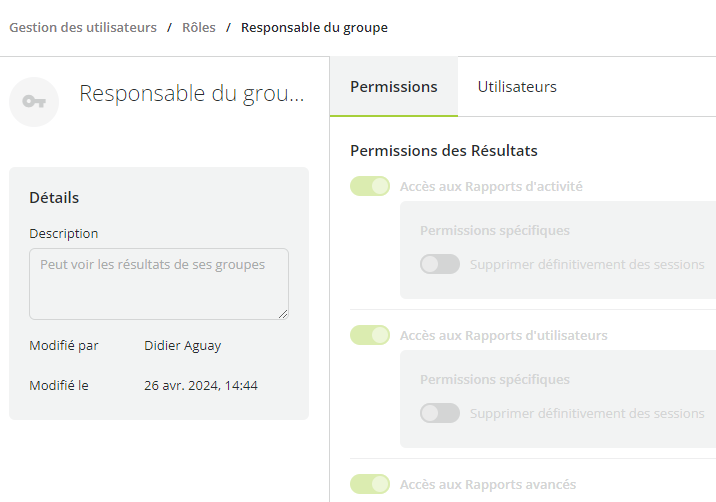
Task: Select the Permissions tab
Action: coord(394,87)
